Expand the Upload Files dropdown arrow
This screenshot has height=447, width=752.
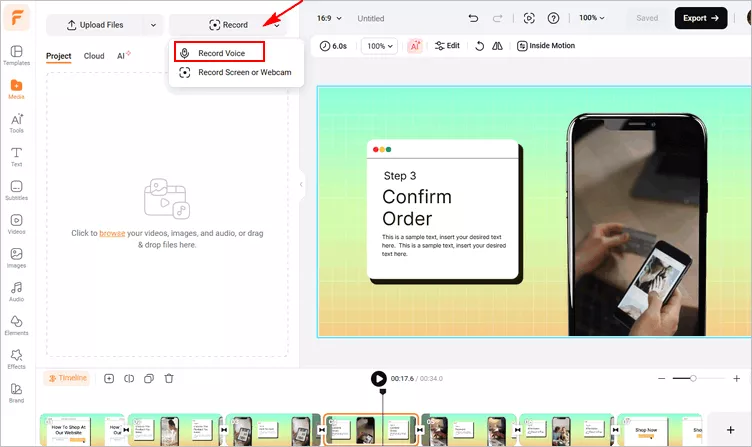tap(153, 25)
